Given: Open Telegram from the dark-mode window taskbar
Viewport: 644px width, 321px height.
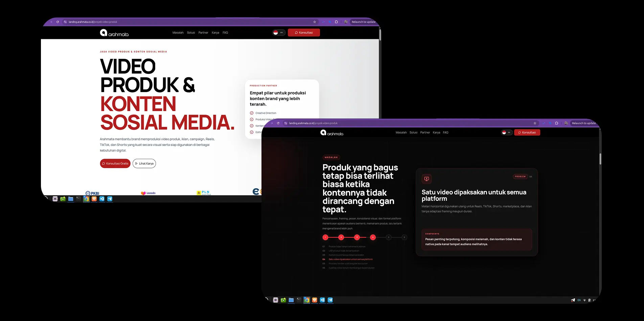Looking at the screenshot, I should (x=330, y=300).
